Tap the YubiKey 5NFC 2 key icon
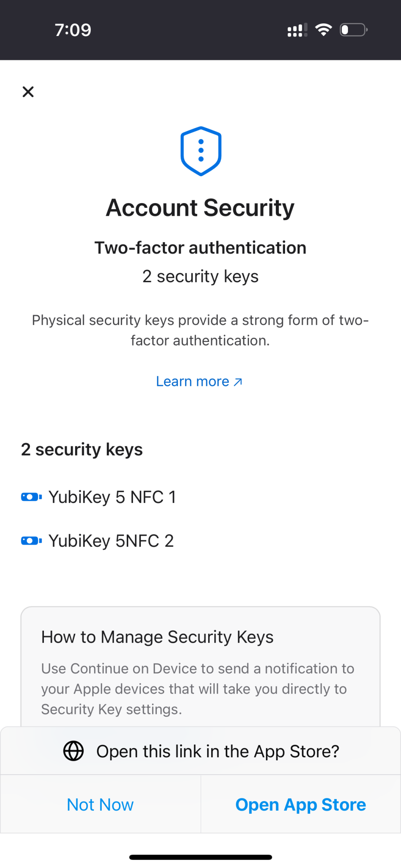The image size is (401, 868). coord(31,541)
